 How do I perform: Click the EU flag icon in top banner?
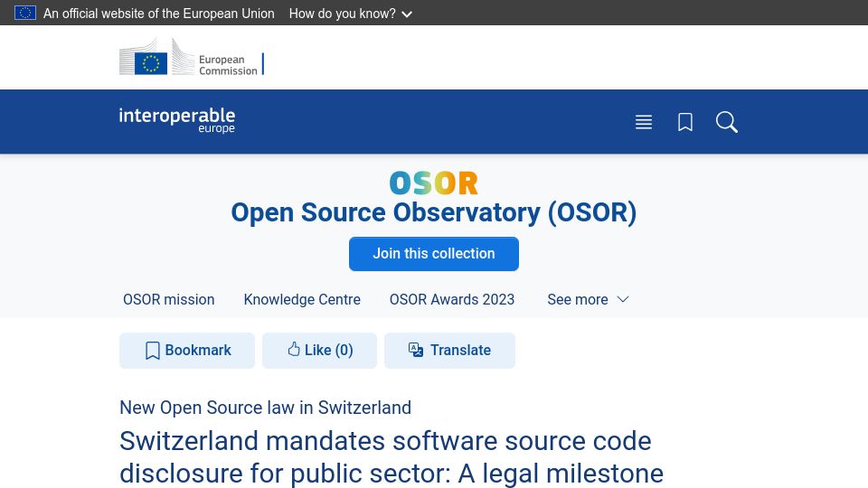click(25, 13)
